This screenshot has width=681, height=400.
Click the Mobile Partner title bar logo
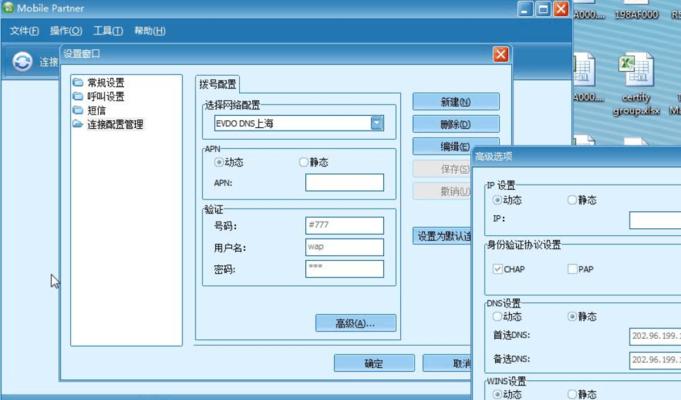pos(8,7)
